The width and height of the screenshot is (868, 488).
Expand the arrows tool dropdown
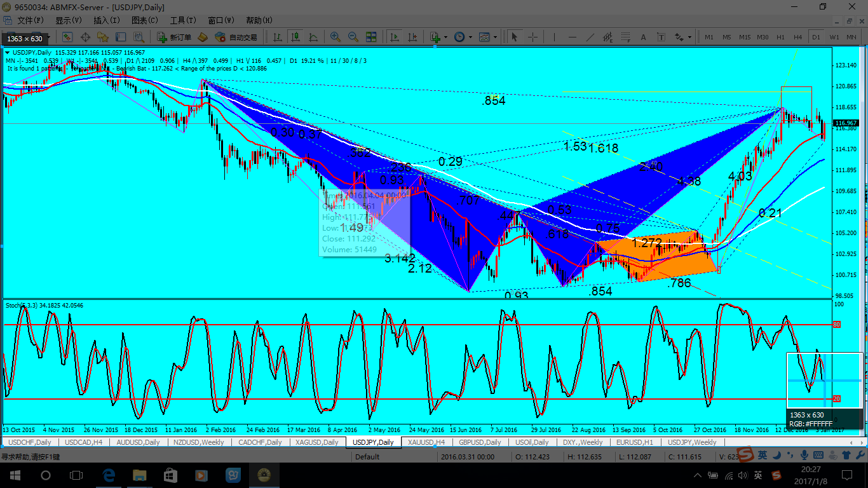(689, 37)
